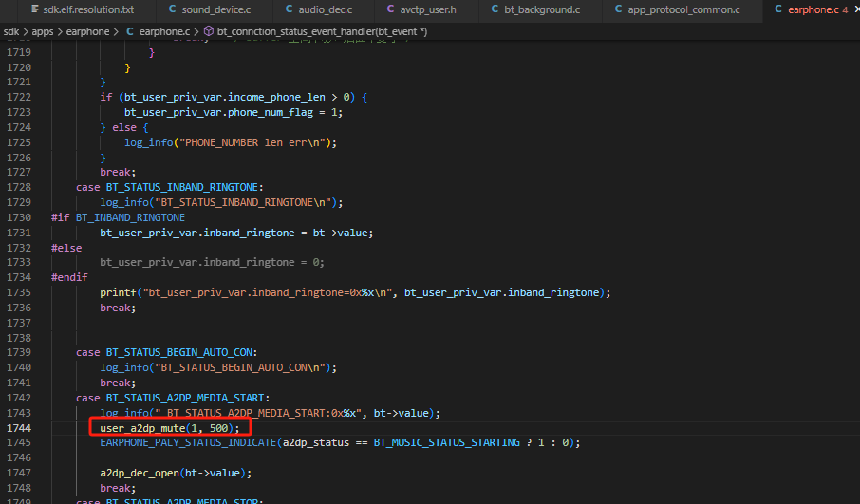Click the C file icon on avctp_user.h tab

(x=390, y=9)
